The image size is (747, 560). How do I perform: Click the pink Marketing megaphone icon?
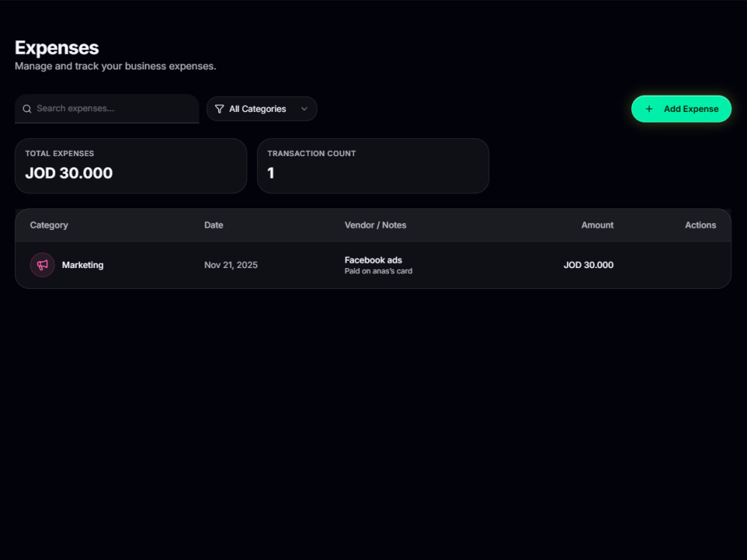(x=43, y=265)
